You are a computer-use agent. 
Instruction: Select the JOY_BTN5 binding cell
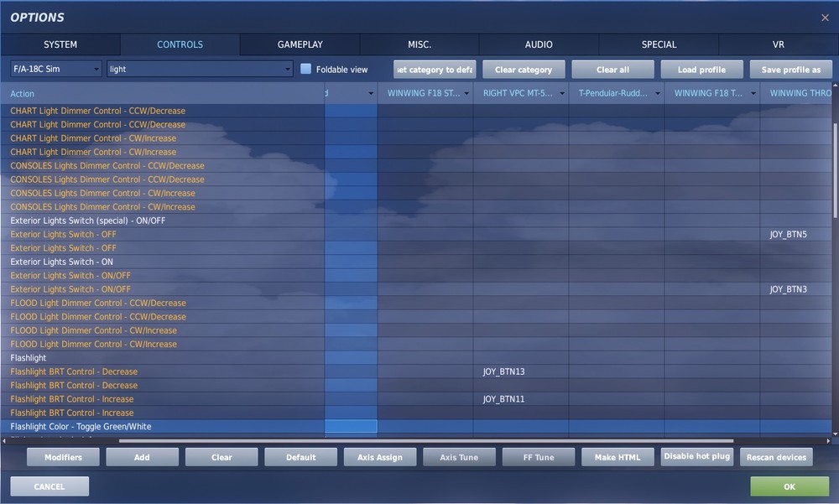(796, 234)
